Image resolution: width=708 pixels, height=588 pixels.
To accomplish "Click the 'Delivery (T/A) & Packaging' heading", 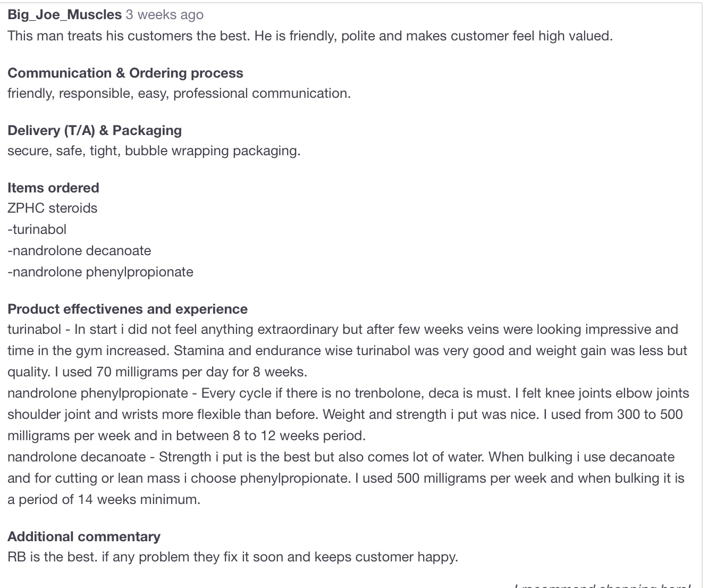I will (95, 130).
